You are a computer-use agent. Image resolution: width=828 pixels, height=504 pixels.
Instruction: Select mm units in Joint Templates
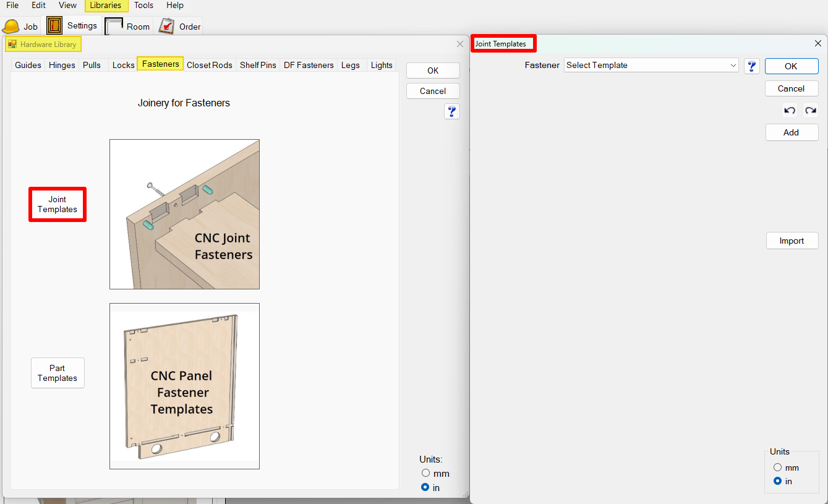pos(778,468)
